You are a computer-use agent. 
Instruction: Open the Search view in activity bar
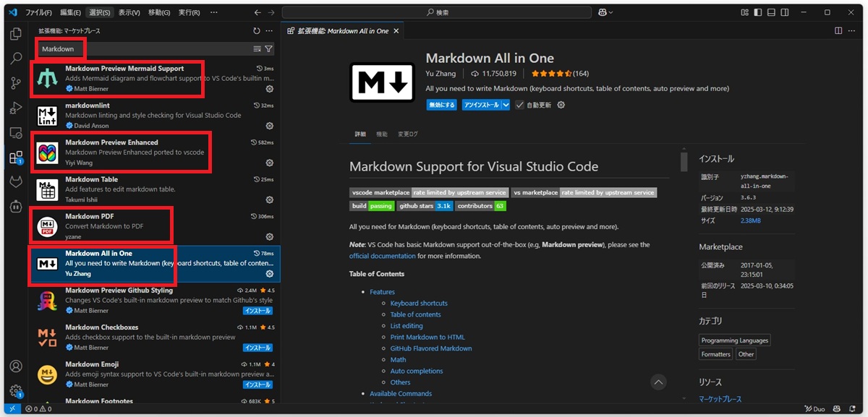pos(15,59)
